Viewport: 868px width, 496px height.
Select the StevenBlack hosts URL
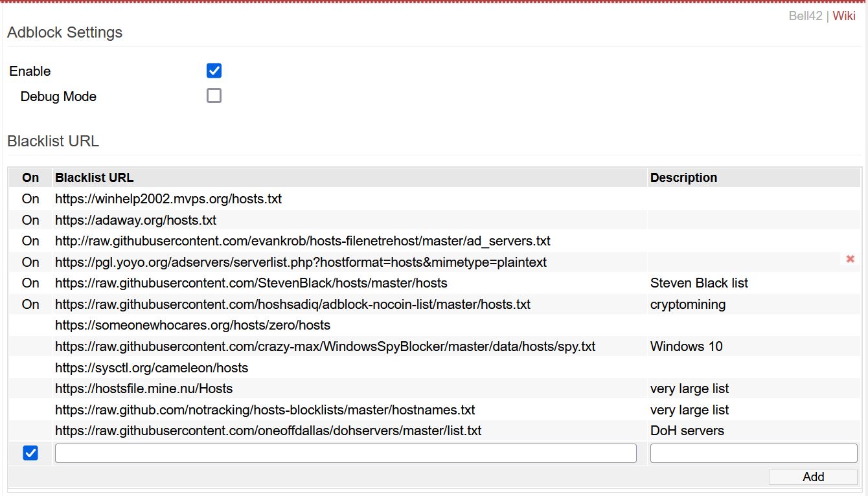251,283
